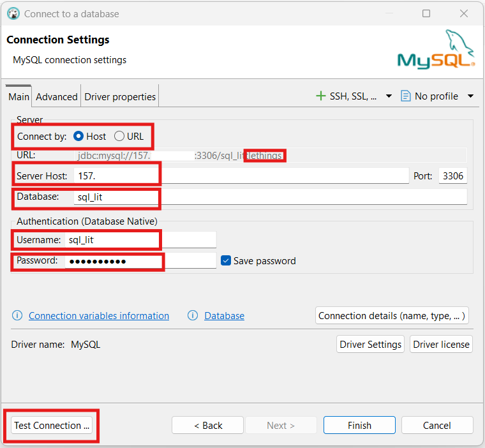485x448 pixels.
Task: Click the Finish button
Action: (359, 426)
